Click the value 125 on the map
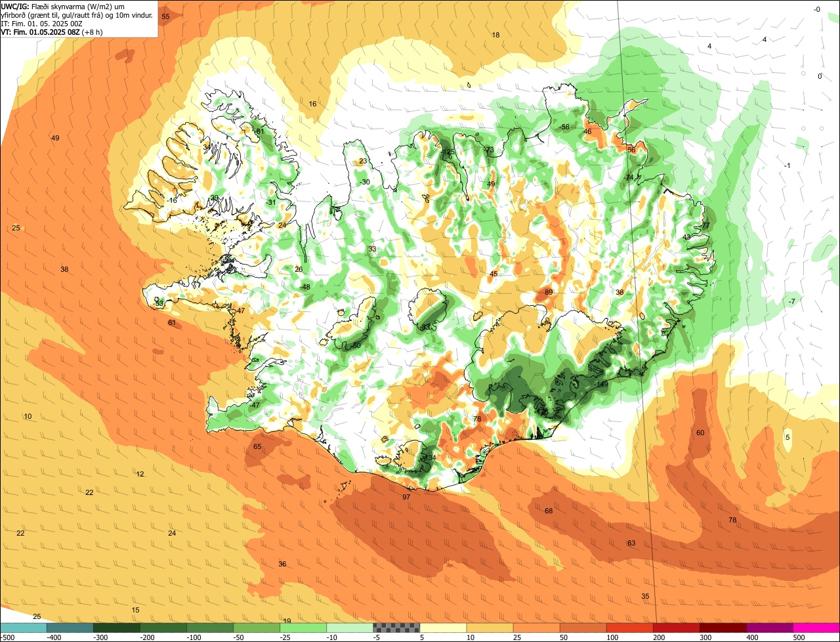 [x=449, y=152]
